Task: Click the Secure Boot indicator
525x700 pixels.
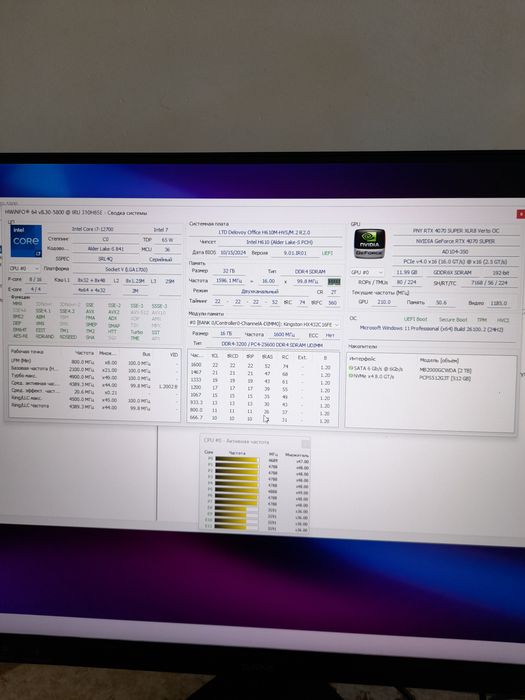Action: pos(453,320)
